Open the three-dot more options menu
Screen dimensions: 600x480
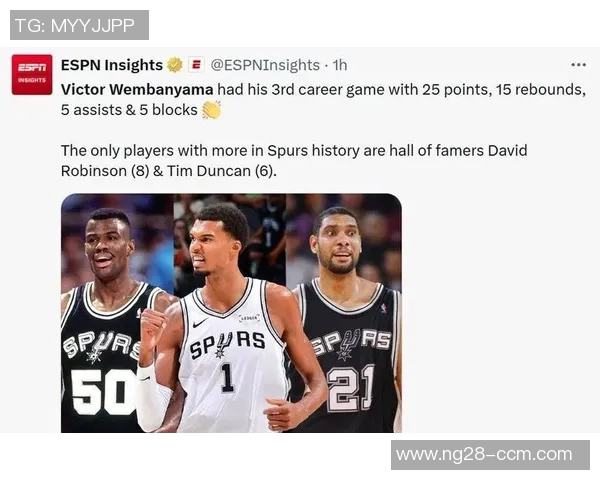pyautogui.click(x=578, y=65)
